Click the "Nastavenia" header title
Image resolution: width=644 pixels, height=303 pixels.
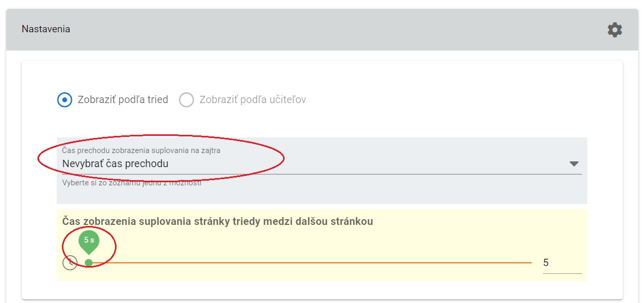pos(46,29)
